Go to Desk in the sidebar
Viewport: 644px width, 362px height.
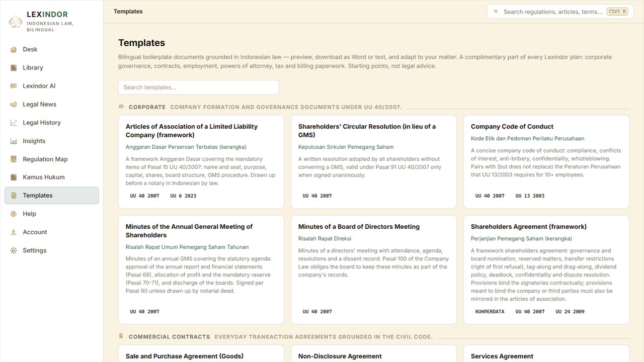[x=51, y=49]
